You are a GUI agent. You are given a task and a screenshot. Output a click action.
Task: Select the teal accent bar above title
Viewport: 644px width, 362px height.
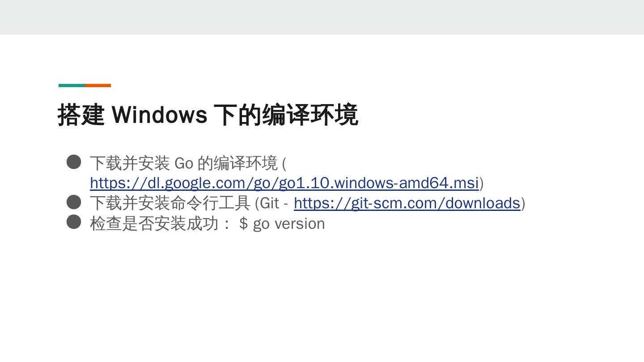tap(72, 85)
